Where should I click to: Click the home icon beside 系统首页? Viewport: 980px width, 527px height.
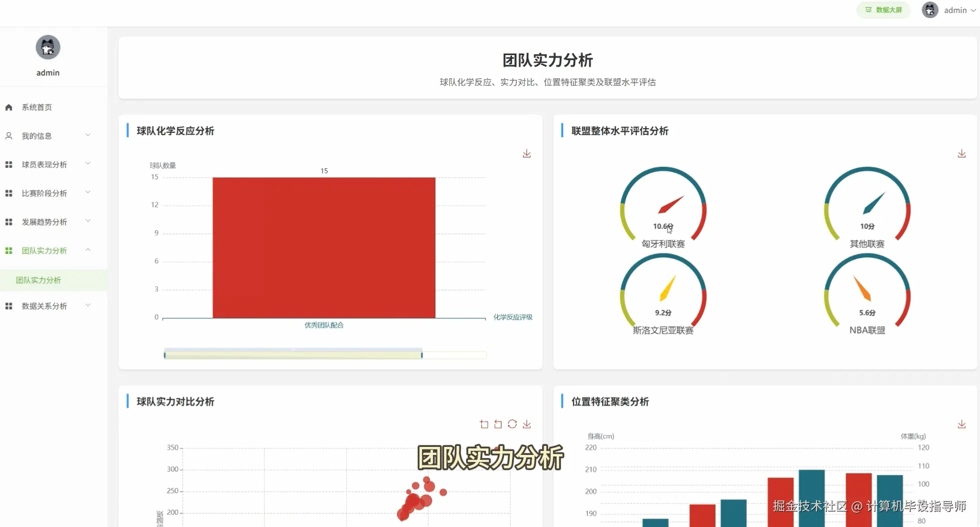click(x=9, y=107)
